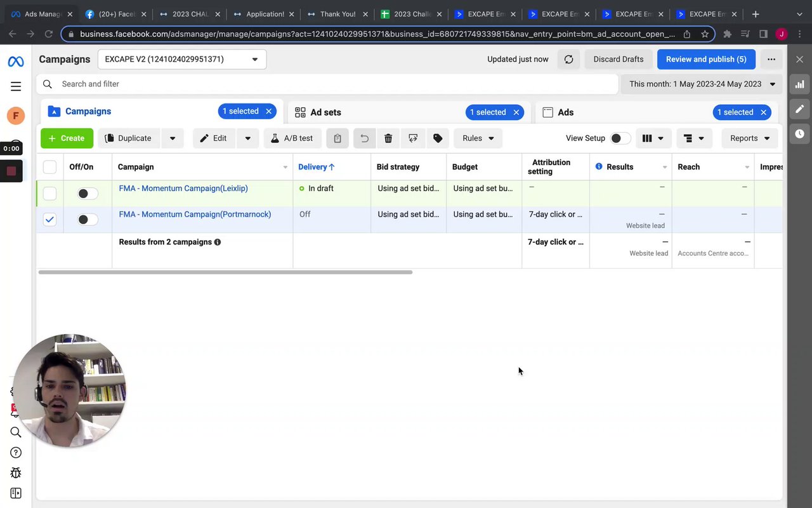Click the green Create button
This screenshot has width=812, height=508.
(67, 138)
